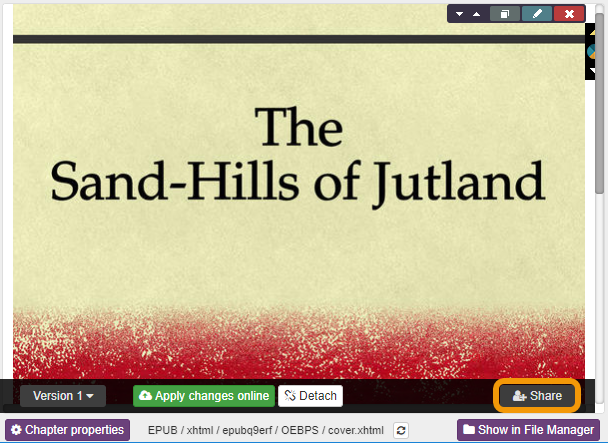
Task: Open the Version 1 dropdown
Action: 63,396
